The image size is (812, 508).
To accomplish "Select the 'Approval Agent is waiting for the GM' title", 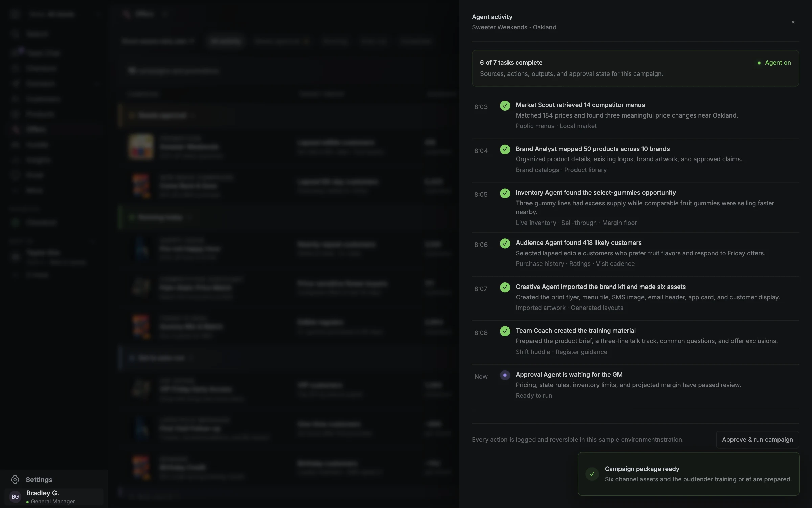I will [x=569, y=375].
